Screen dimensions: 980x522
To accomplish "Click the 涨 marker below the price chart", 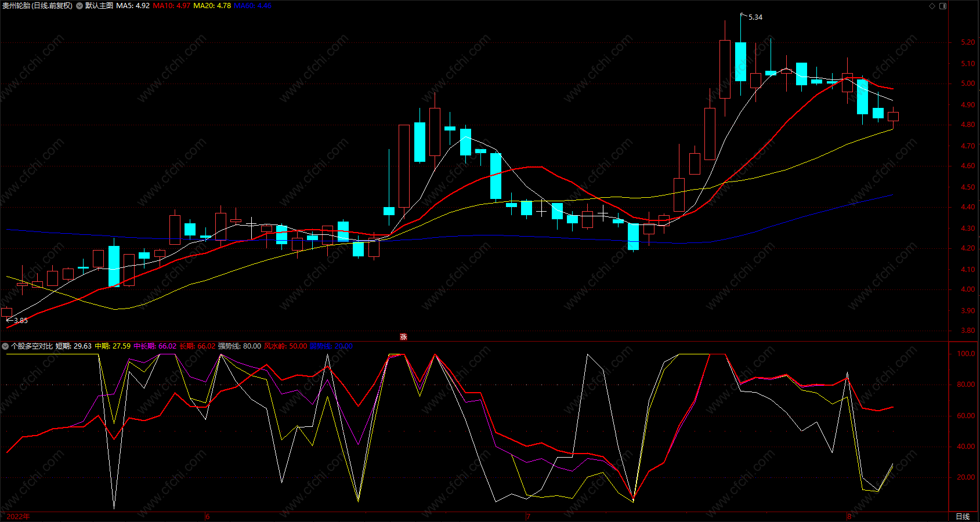I will pos(404,337).
